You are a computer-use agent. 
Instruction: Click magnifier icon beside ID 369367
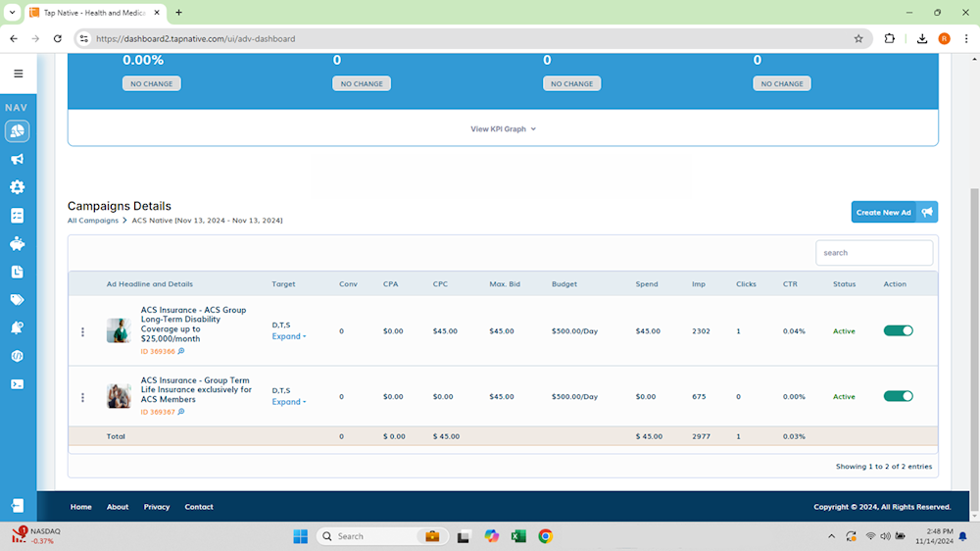[x=181, y=412]
